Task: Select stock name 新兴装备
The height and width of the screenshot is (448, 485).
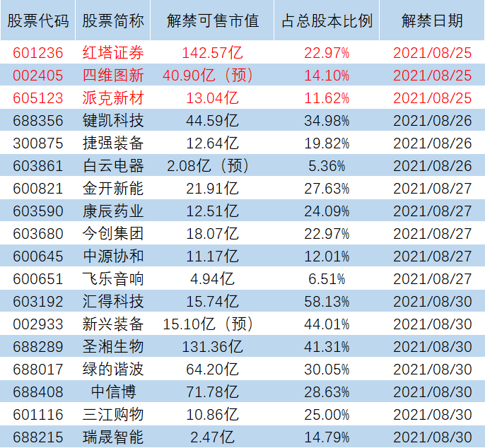Action: 113,324
